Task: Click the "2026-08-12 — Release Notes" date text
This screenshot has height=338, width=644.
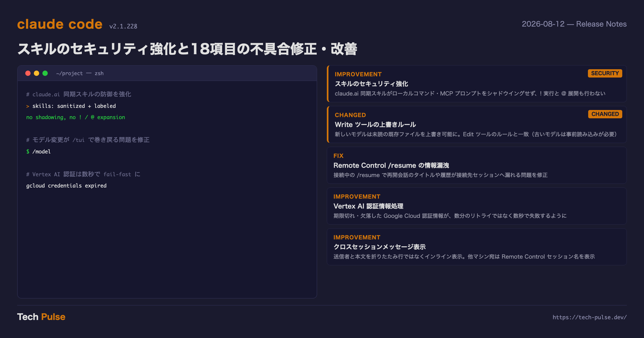Action: (x=574, y=24)
